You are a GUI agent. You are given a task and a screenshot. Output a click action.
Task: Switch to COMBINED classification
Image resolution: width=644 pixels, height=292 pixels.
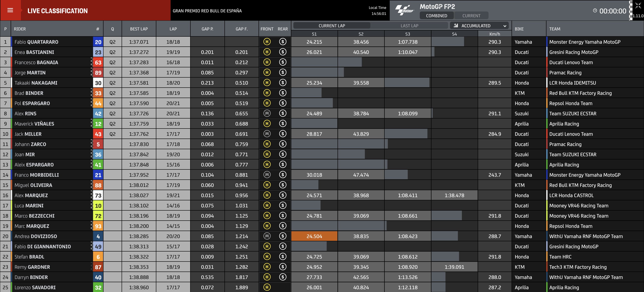click(437, 16)
